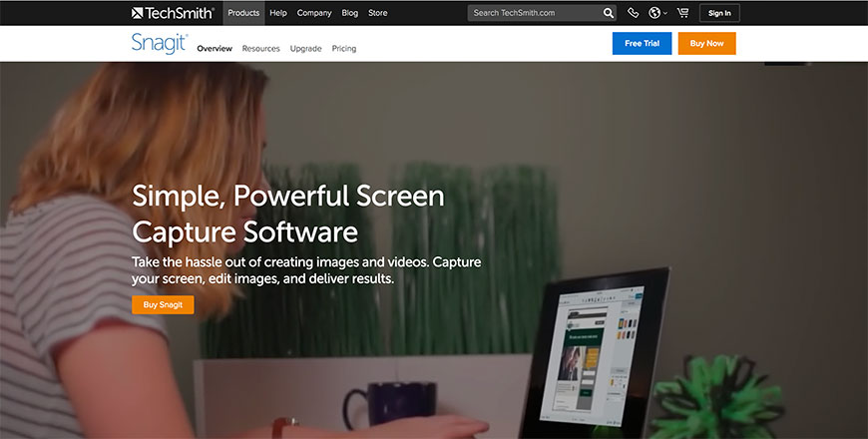
Task: Click the phone contact icon
Action: click(x=634, y=13)
